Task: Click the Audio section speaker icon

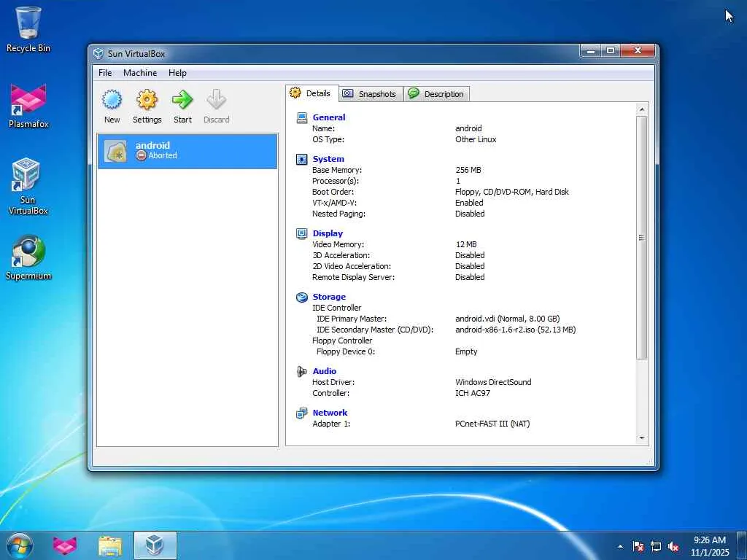Action: [302, 371]
